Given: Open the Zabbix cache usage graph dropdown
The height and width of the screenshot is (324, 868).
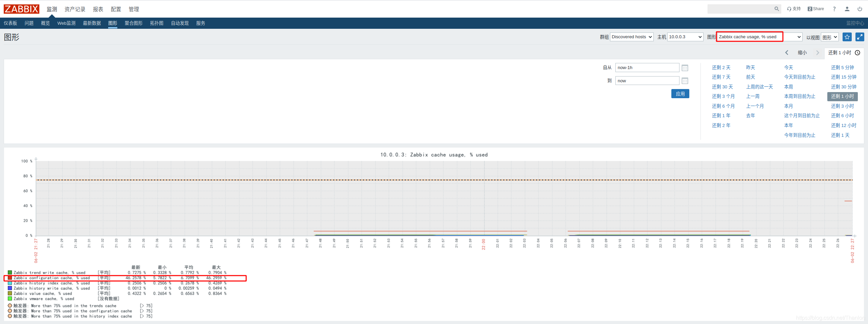Looking at the screenshot, I should pyautogui.click(x=759, y=37).
